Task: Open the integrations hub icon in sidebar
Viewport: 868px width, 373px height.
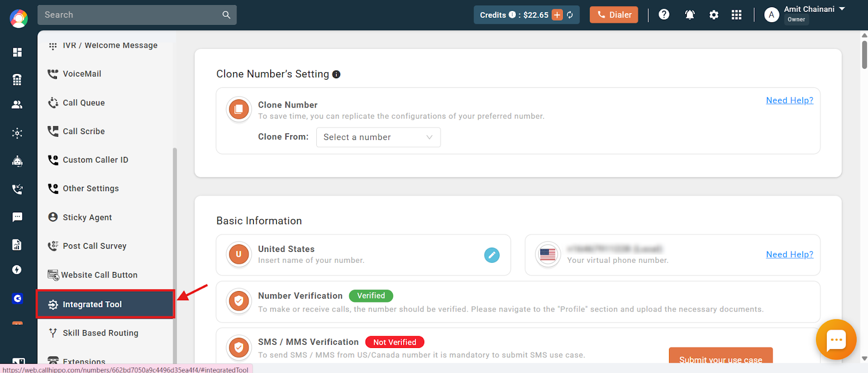Action: [x=17, y=133]
